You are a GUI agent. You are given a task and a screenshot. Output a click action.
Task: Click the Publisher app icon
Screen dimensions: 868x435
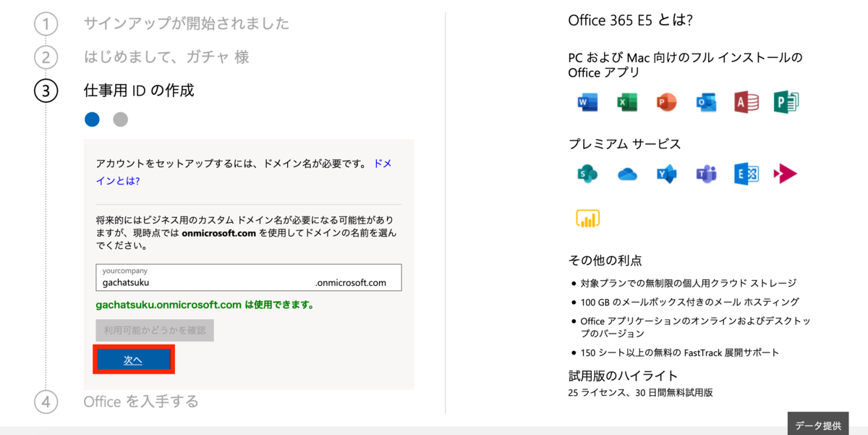[x=786, y=103]
